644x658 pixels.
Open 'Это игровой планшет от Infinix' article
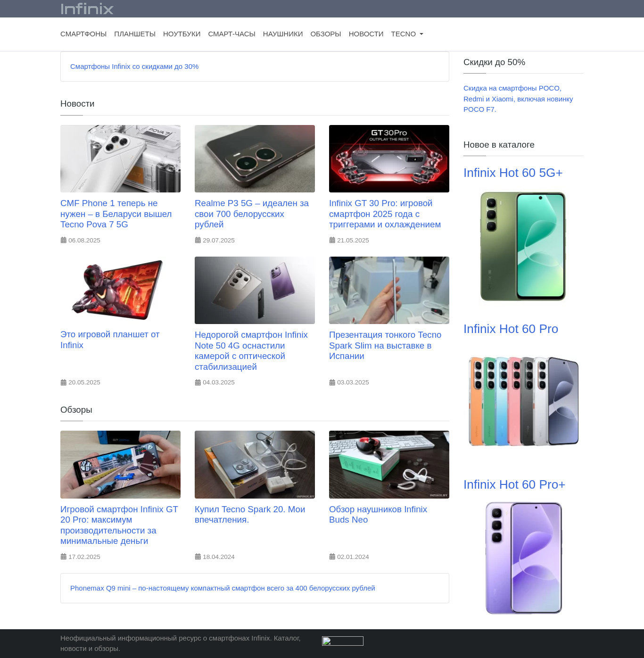click(x=110, y=340)
